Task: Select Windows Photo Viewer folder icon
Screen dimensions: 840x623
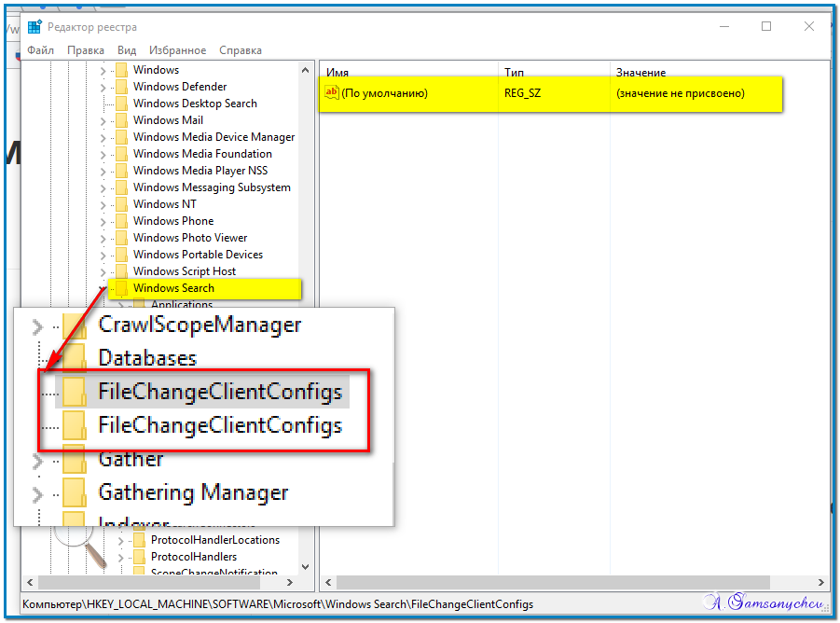Action: coord(122,237)
